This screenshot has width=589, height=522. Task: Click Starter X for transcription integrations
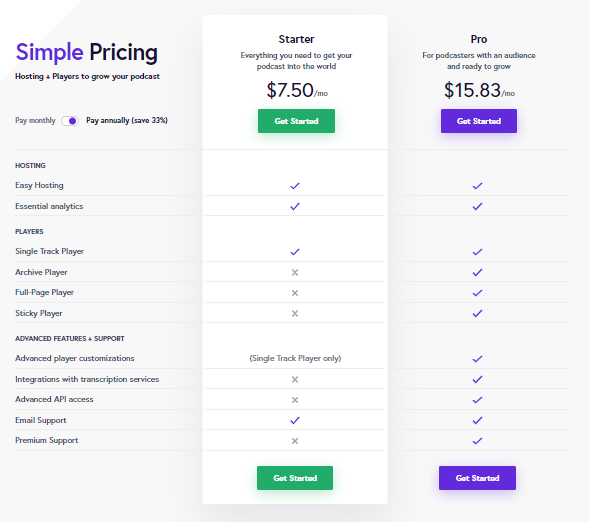tap(295, 380)
